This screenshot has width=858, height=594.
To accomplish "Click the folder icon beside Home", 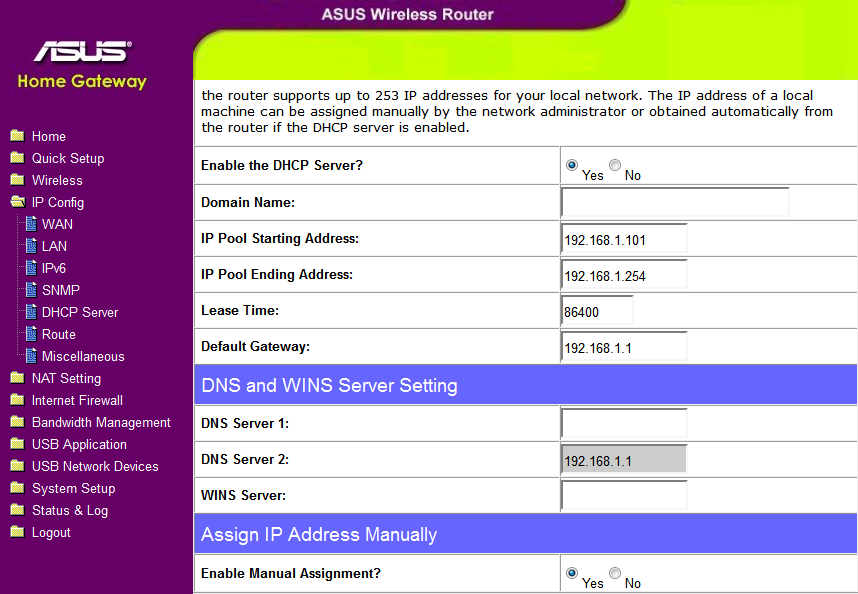I will [x=16, y=136].
